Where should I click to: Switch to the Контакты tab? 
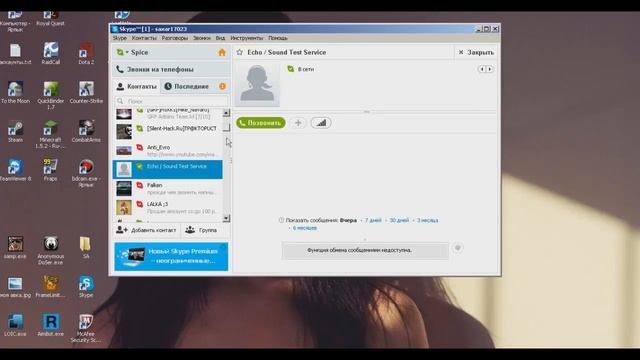[x=137, y=87]
